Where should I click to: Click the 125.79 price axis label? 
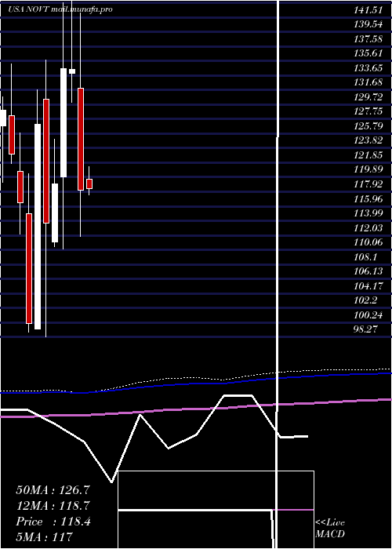[x=368, y=126]
